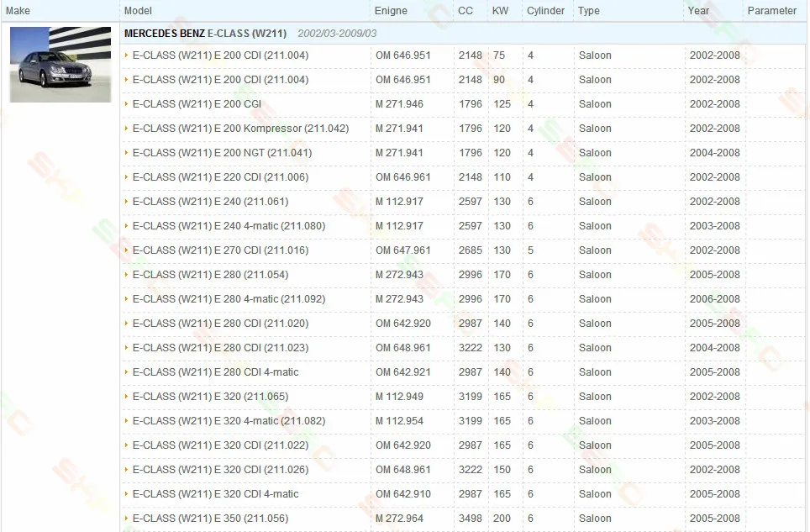Open E 280 CDI (211.023) model link
The height and width of the screenshot is (532, 810).
click(221, 348)
